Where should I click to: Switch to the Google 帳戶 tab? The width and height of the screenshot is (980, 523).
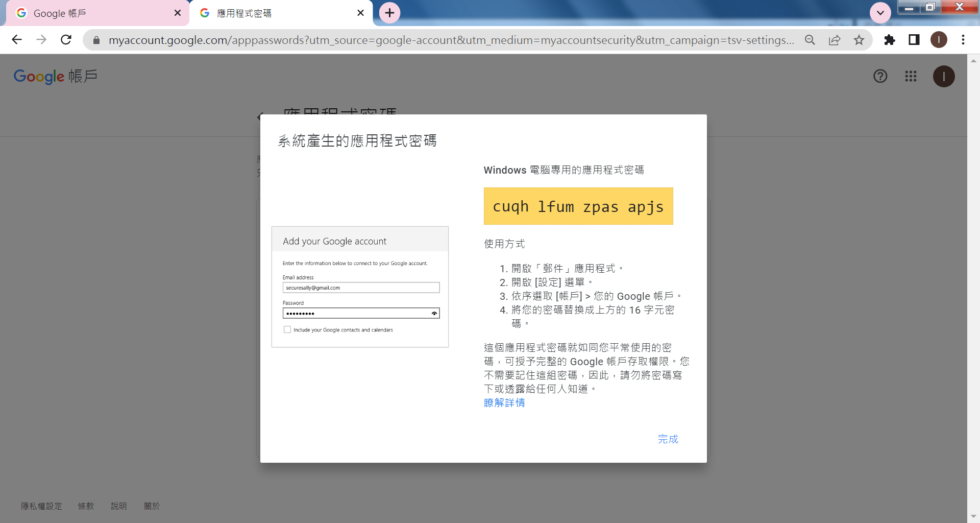92,13
